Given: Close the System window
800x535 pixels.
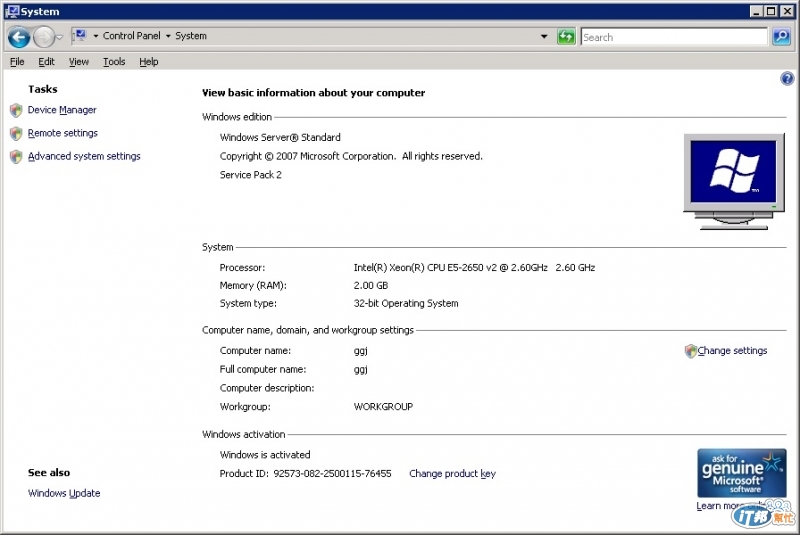Looking at the screenshot, I should coord(787,11).
